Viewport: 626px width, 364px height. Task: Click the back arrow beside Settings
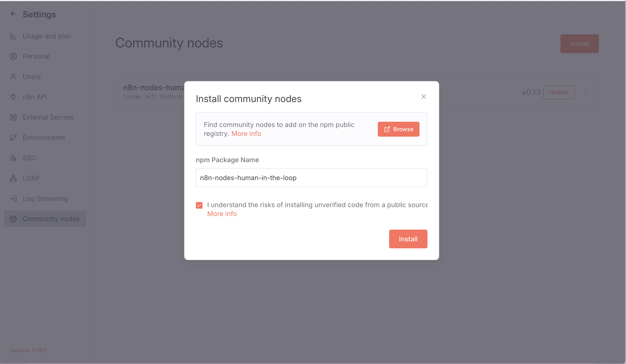13,14
